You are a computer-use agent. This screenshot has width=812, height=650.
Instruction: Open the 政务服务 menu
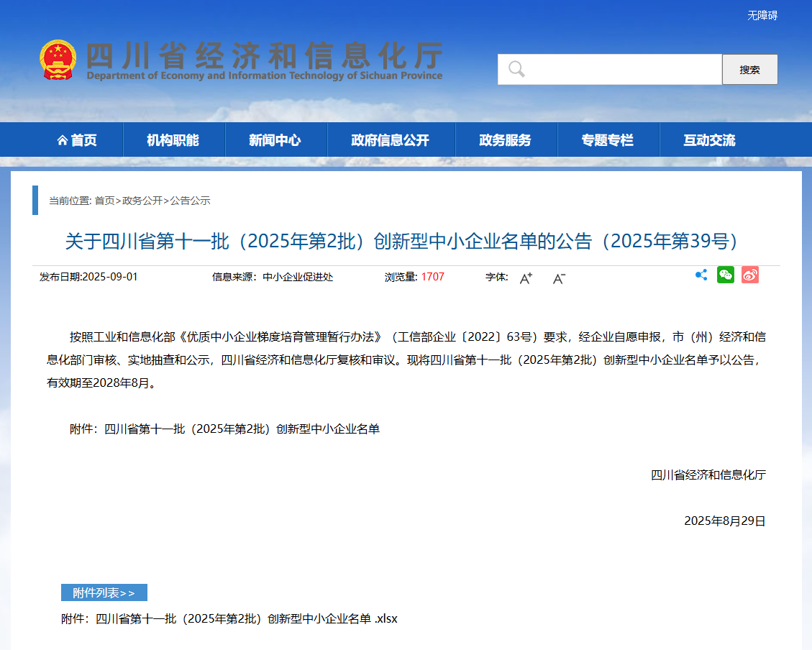pos(506,139)
